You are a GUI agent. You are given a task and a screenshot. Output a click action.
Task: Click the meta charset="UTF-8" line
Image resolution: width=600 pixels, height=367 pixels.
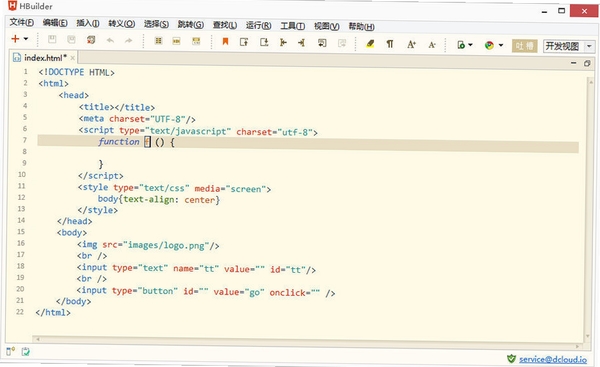137,119
